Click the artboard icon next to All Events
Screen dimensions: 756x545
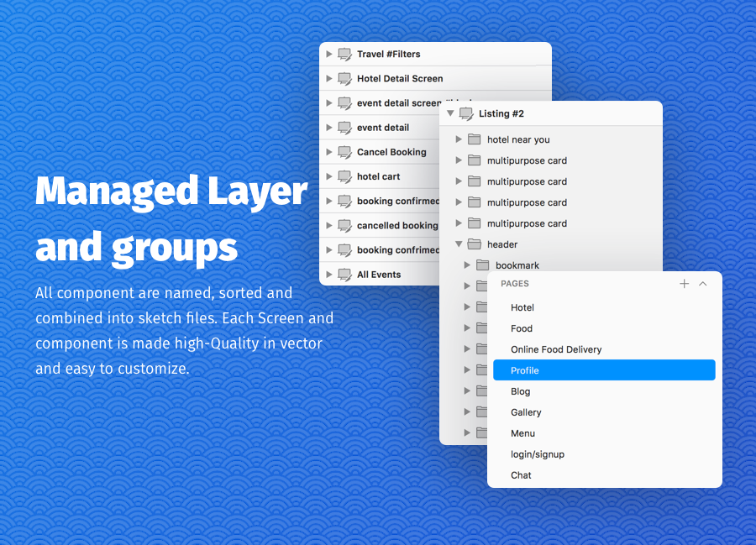pyautogui.click(x=344, y=275)
